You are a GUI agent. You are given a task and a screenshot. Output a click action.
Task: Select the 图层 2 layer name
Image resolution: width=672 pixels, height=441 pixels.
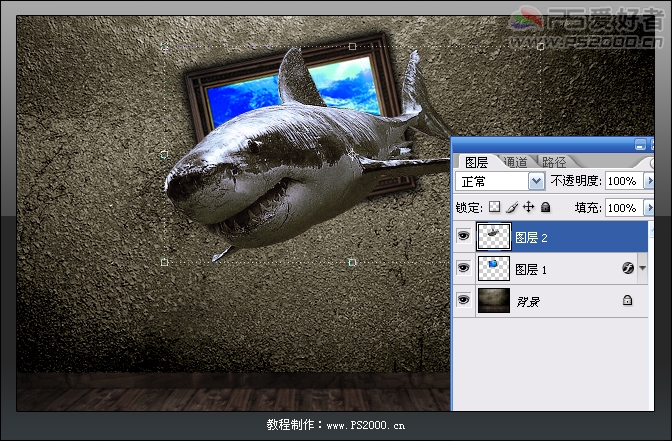531,238
